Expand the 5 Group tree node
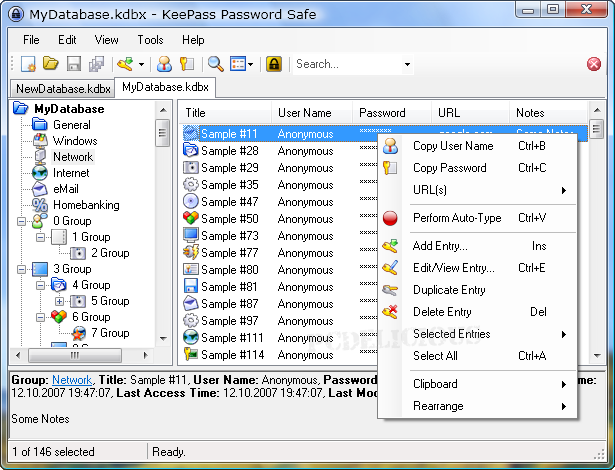 tap(59, 301)
